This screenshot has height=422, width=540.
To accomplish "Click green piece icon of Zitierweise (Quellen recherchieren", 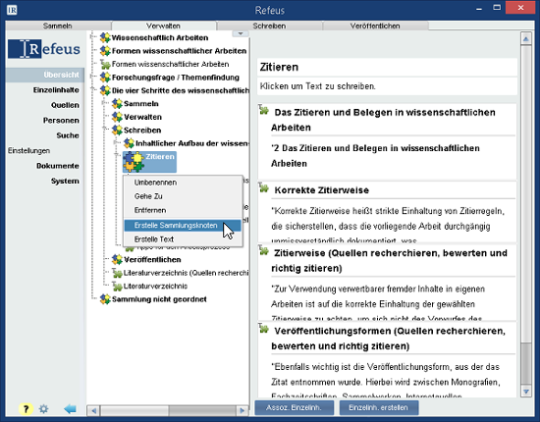I will (x=263, y=250).
